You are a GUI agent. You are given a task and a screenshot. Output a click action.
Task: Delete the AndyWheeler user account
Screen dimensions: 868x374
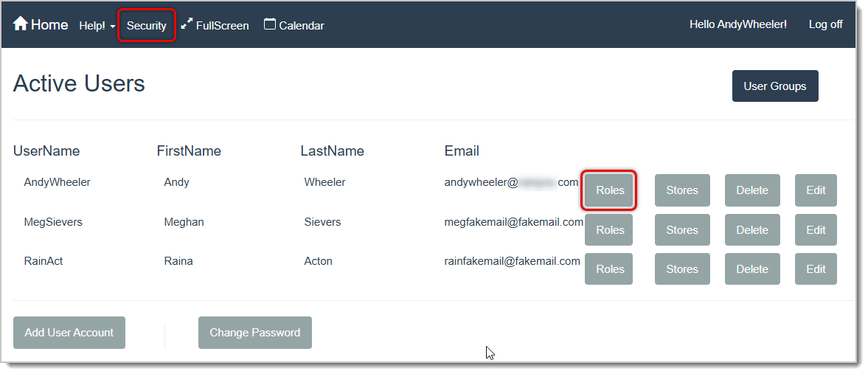pos(751,190)
